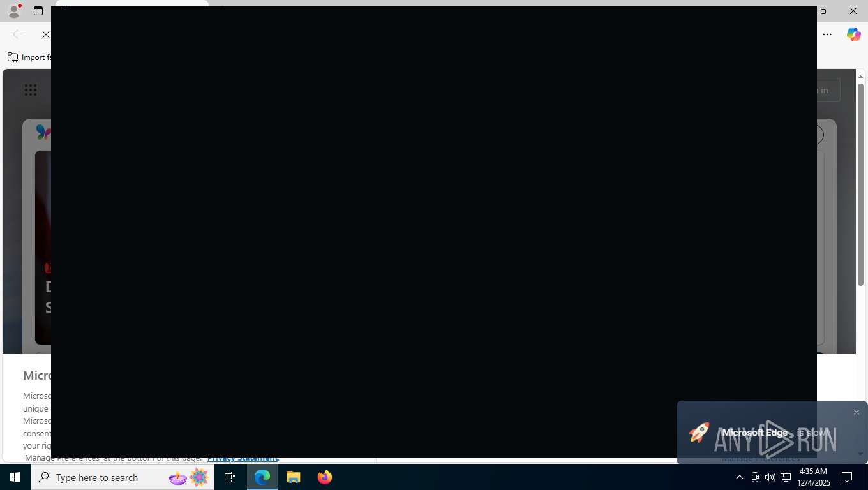Screen dimensions: 868x490
Task: Open the Privacy Statement link
Action: tap(243, 457)
